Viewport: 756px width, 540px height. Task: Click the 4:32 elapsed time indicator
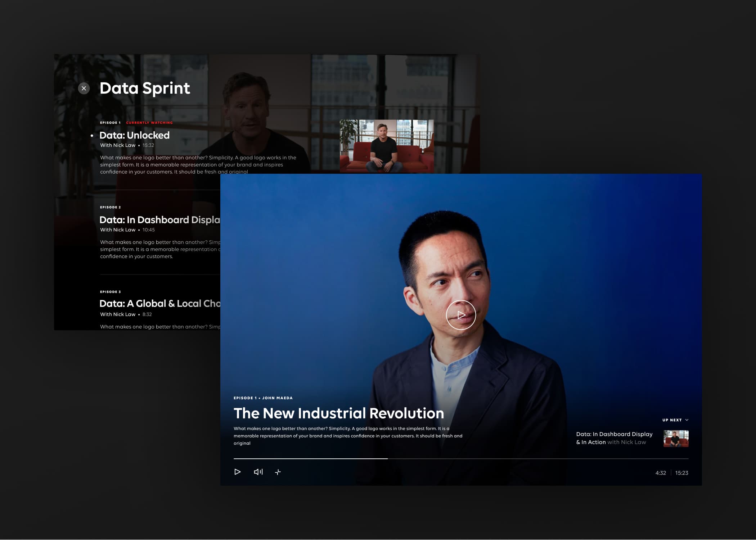(x=660, y=473)
